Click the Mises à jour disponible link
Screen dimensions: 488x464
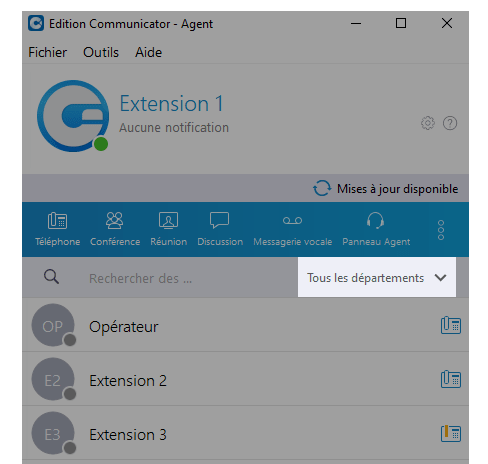pyautogui.click(x=385, y=189)
